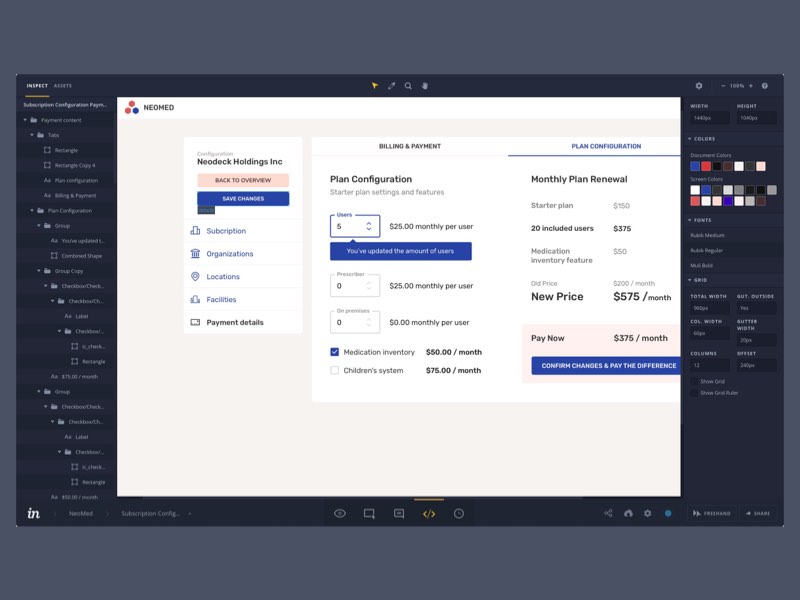Select the arrow pointer tool
Viewport: 800px width, 600px height.
tap(375, 86)
